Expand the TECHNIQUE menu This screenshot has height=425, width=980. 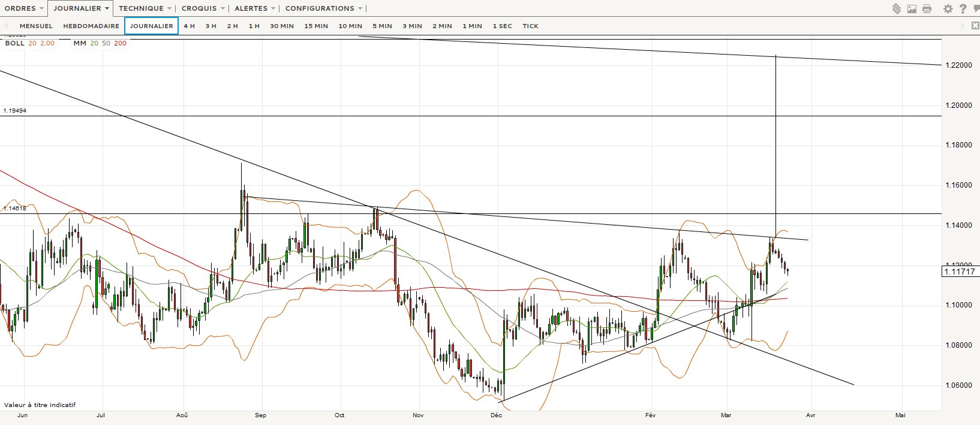(x=145, y=8)
